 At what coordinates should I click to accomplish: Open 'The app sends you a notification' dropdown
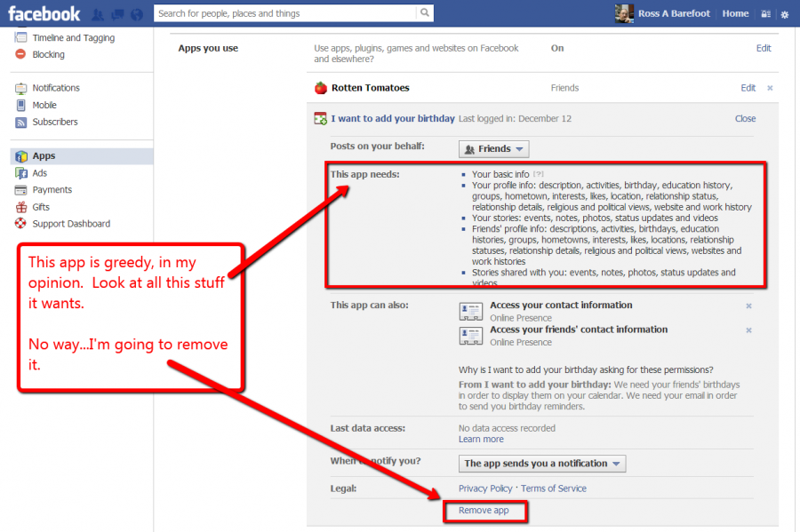pyautogui.click(x=542, y=464)
